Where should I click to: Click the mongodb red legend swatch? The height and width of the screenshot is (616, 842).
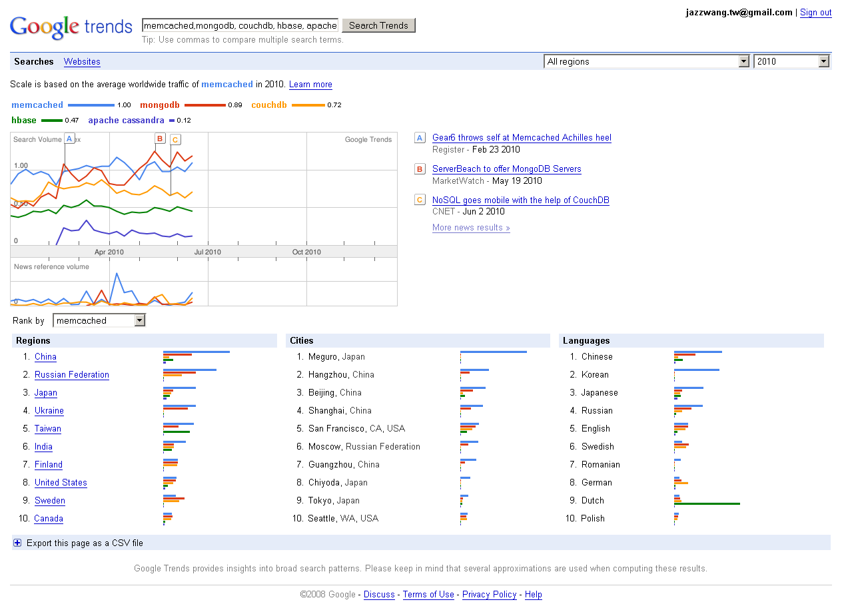(x=205, y=105)
